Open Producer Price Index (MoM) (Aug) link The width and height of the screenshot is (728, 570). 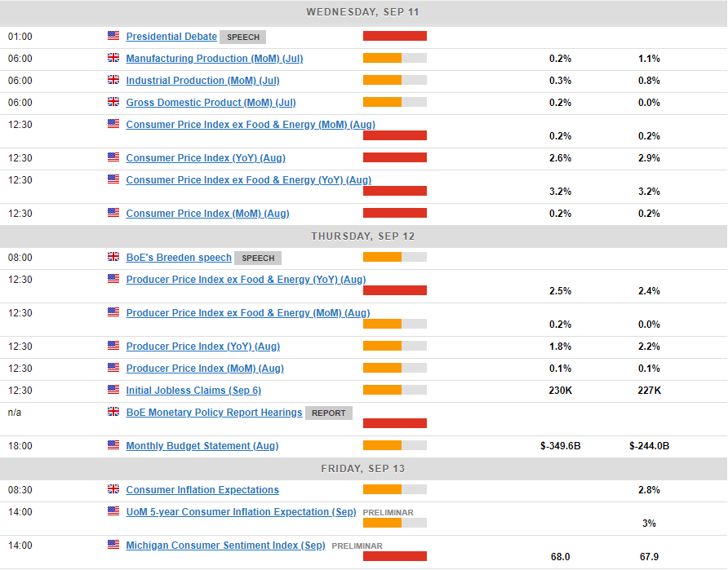[x=205, y=369]
